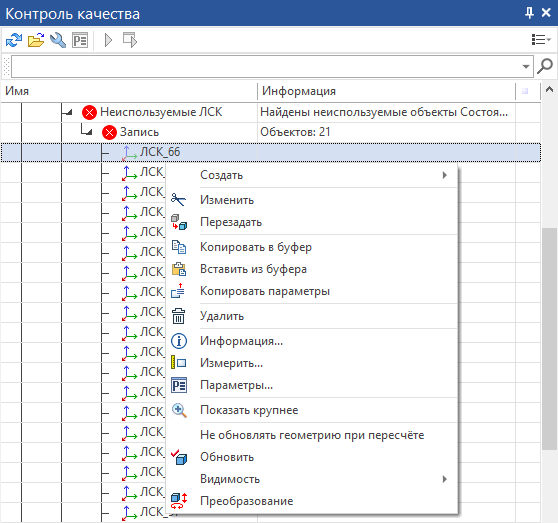
Task: Click coordinate system icon of ЛСК_66
Action: coord(130,153)
